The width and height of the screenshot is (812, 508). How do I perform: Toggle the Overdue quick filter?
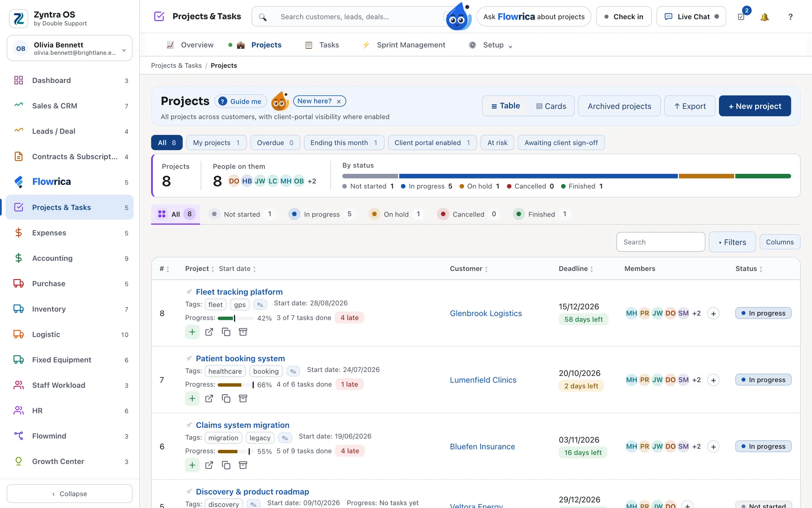click(x=275, y=143)
